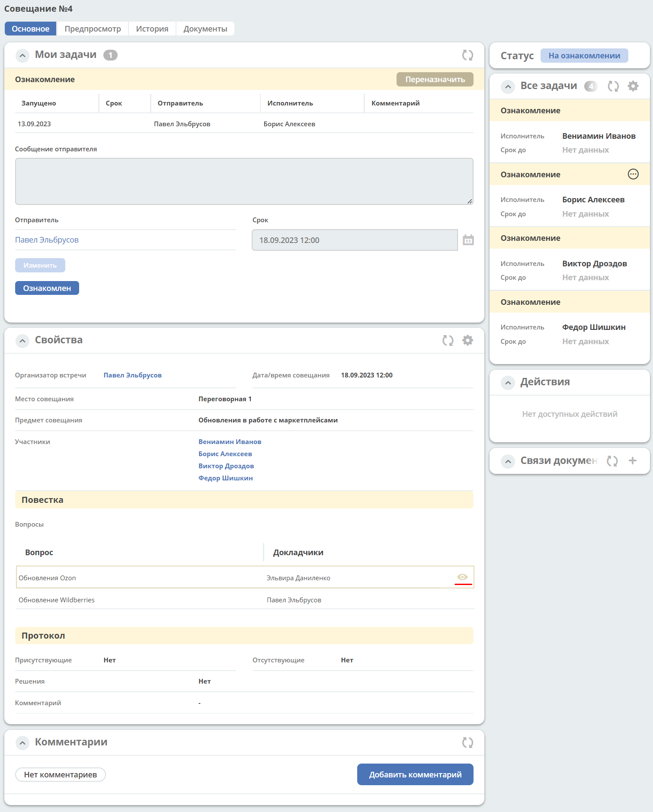
Task: Click the 13.09.2023 launch date cell
Action: point(34,124)
